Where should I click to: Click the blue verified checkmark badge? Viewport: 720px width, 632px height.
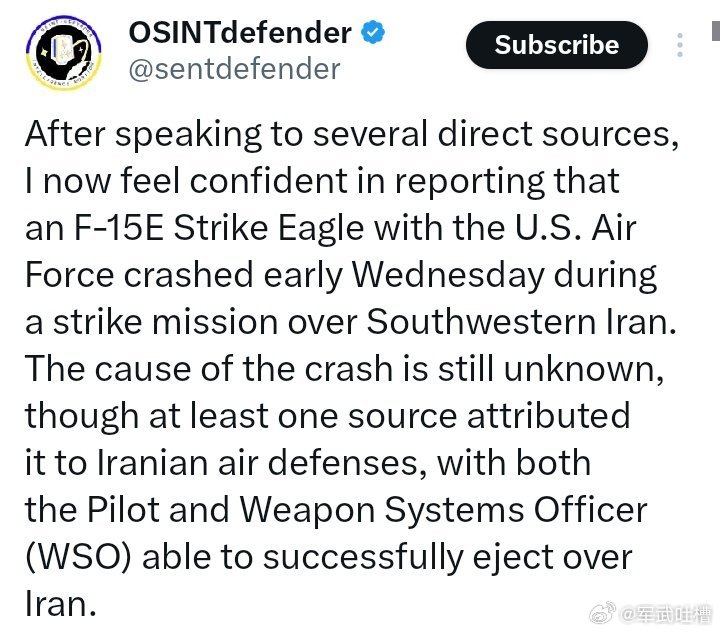[x=373, y=33]
